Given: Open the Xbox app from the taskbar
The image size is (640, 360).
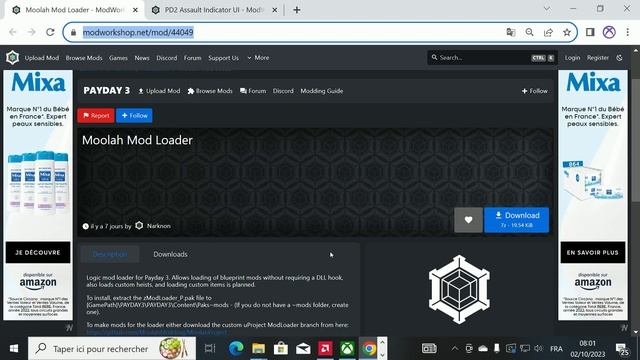Looking at the screenshot, I should click(x=347, y=349).
